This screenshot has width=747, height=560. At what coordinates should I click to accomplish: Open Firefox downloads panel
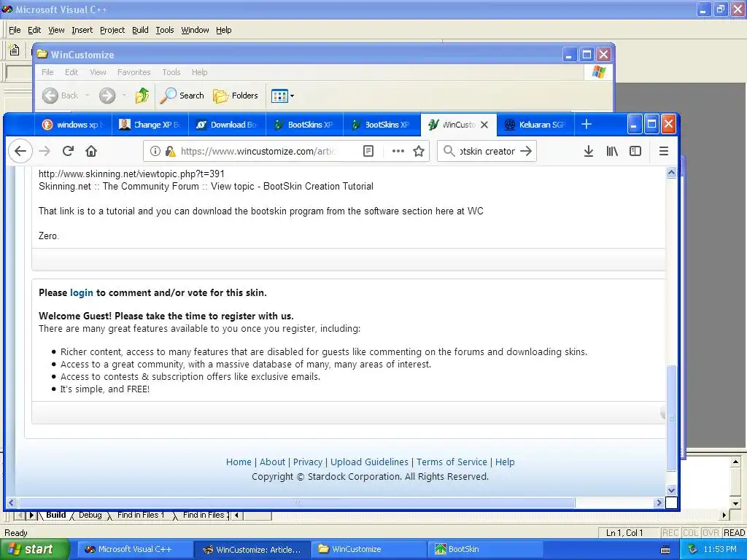(589, 152)
